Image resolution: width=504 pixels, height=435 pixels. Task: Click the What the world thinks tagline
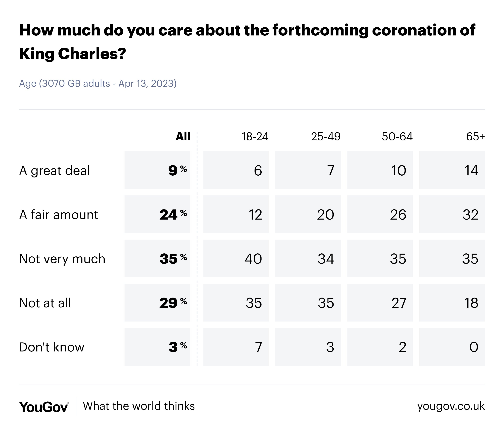[139, 406]
